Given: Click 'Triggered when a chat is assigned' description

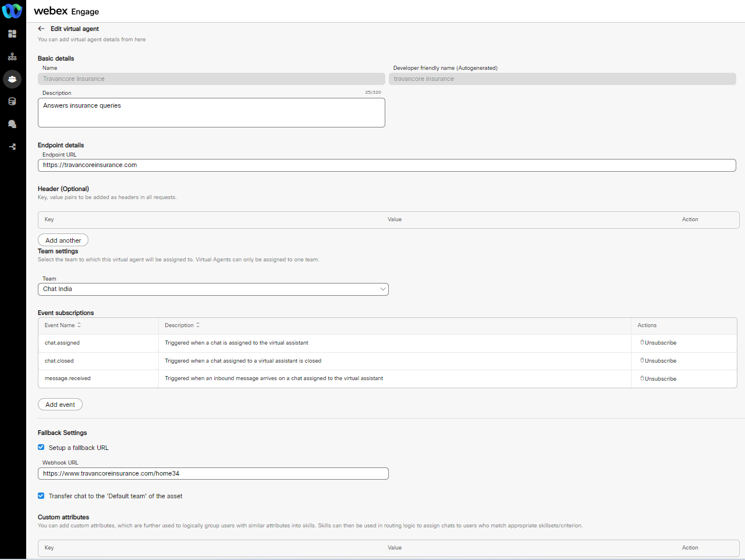Looking at the screenshot, I should pyautogui.click(x=236, y=343).
